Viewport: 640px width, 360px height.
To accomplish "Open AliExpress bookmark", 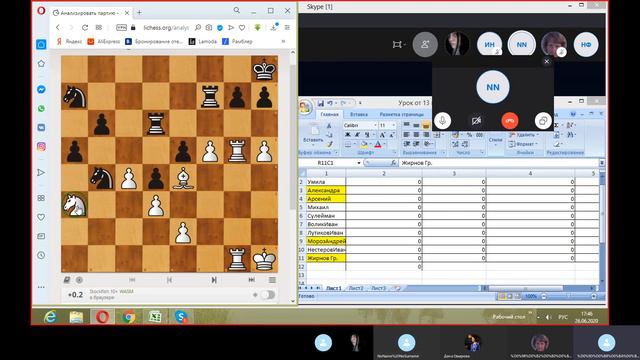I will coord(104,41).
